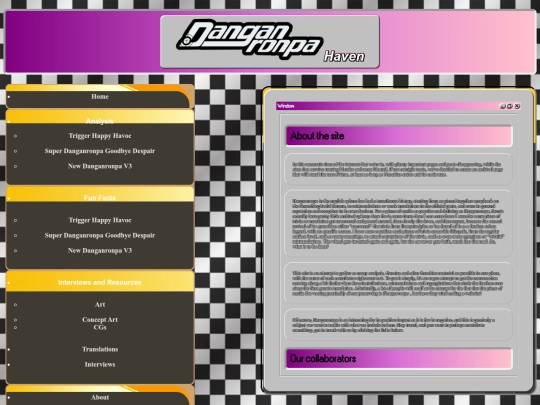The image size is (540, 405).
Task: Open the Translations link
Action: (x=100, y=349)
